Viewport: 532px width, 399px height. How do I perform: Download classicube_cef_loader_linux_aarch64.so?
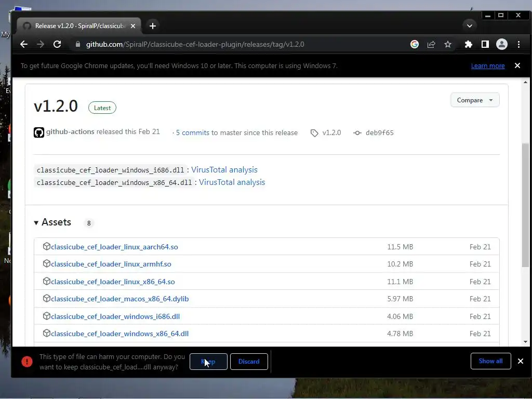pyautogui.click(x=114, y=247)
